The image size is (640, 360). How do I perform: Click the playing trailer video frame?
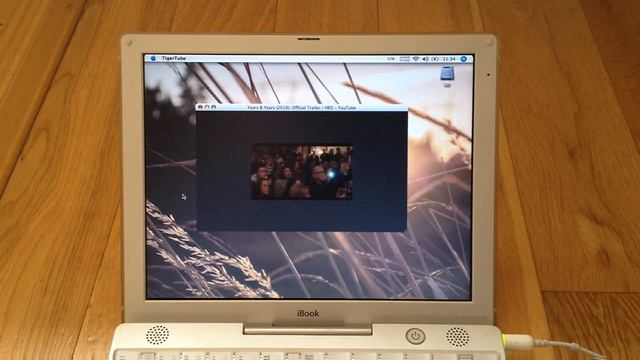pos(302,172)
